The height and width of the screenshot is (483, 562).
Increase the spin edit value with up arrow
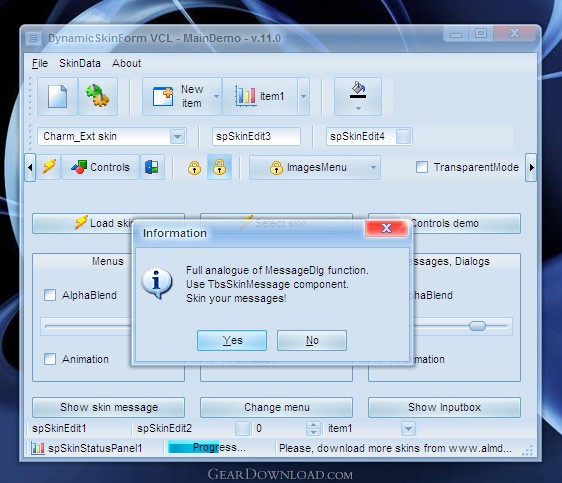(x=314, y=425)
